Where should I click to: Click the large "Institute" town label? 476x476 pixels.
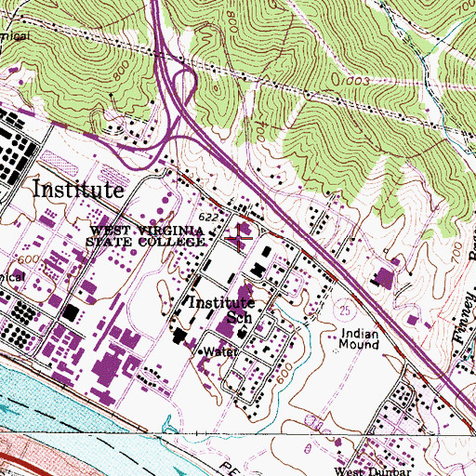click(78, 189)
